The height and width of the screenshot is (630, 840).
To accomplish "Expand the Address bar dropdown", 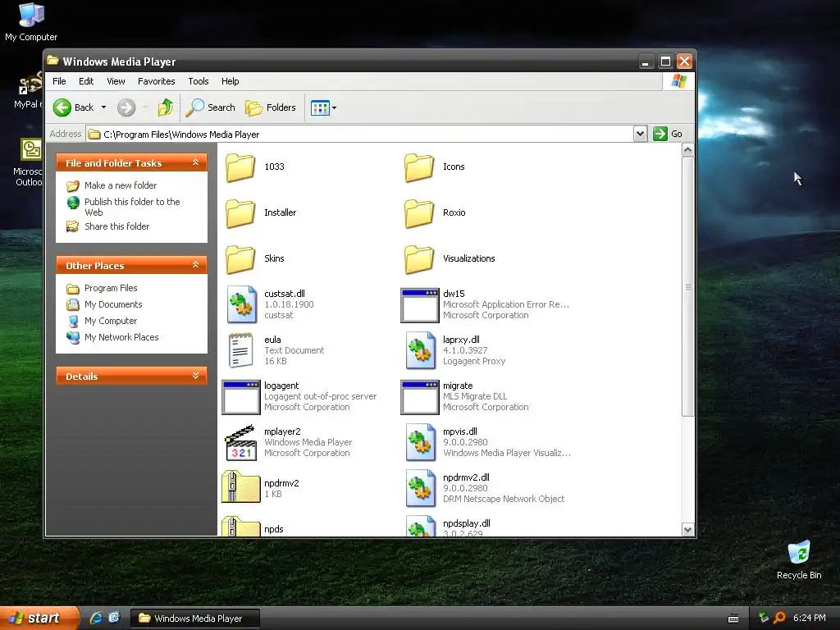I will pyautogui.click(x=640, y=134).
